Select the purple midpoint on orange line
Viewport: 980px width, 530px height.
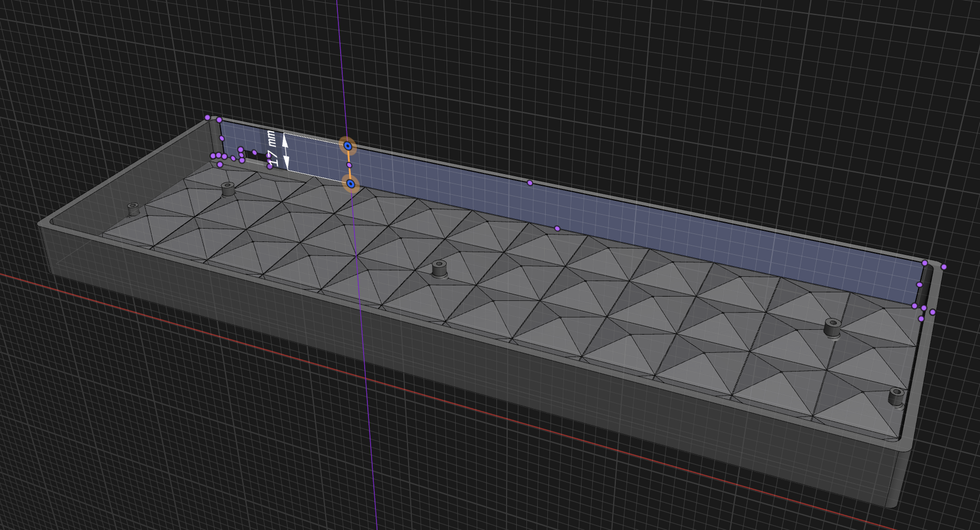click(349, 165)
